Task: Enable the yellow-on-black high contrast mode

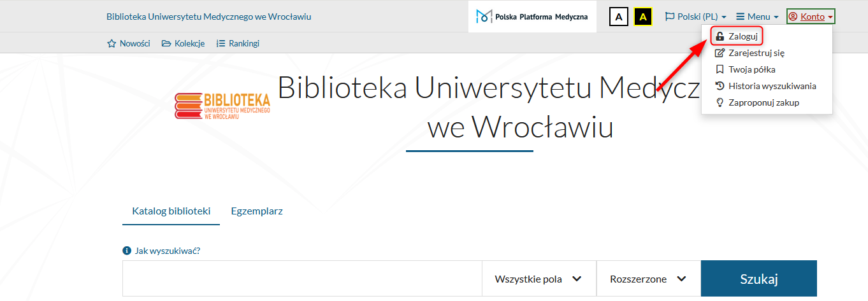Action: pyautogui.click(x=643, y=17)
